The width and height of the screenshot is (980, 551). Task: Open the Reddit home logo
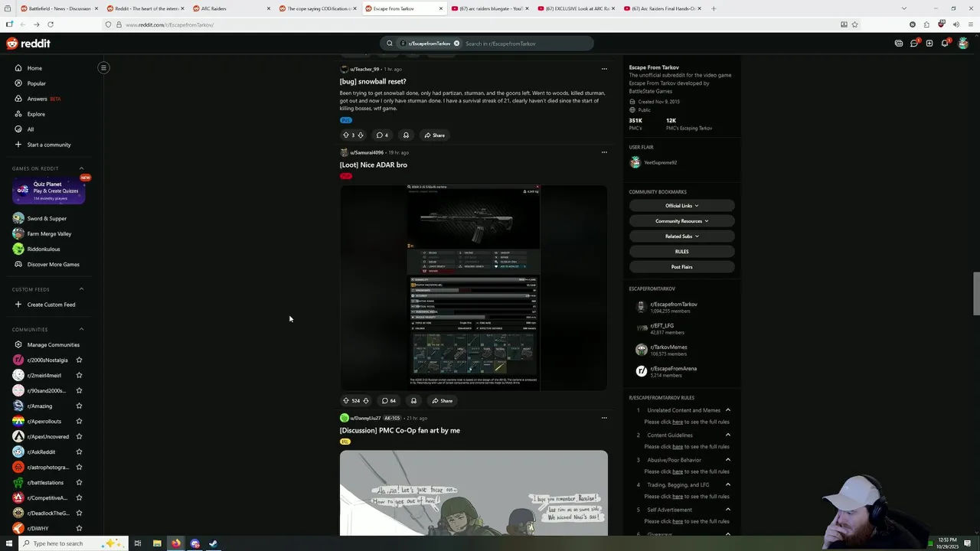tap(28, 44)
